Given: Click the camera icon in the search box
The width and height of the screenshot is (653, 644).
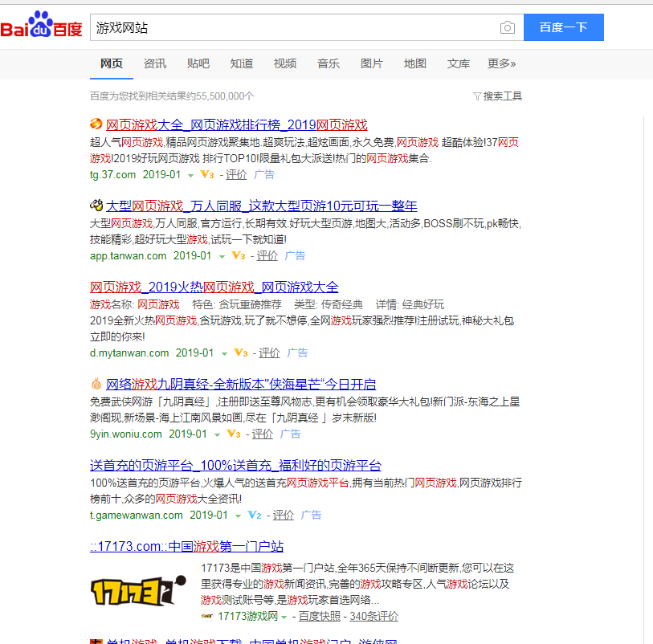Looking at the screenshot, I should pyautogui.click(x=508, y=27).
